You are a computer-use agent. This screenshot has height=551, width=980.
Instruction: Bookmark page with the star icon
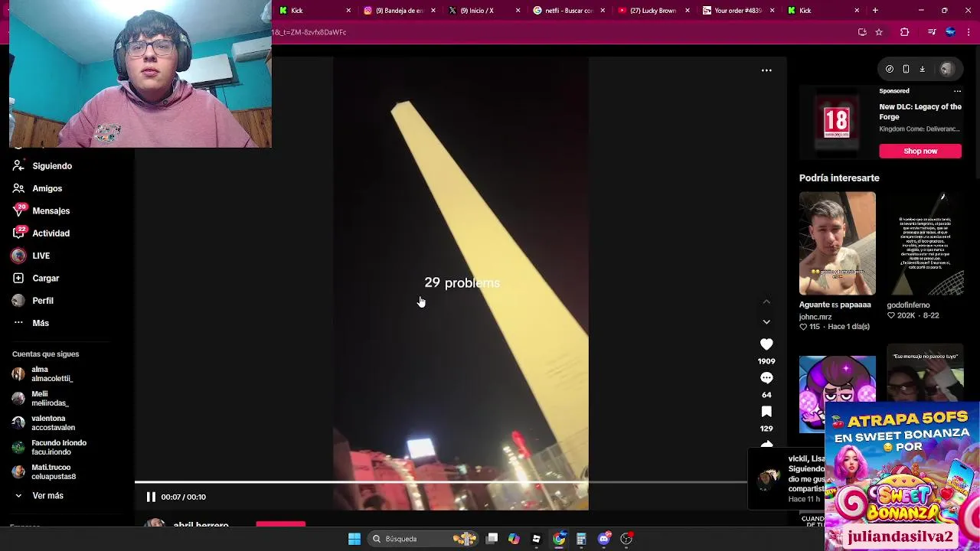coord(879,32)
